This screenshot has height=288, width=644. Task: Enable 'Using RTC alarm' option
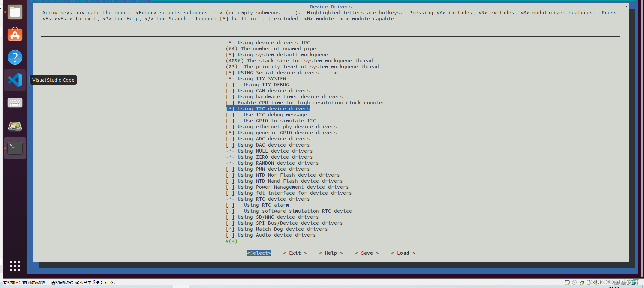[258, 205]
